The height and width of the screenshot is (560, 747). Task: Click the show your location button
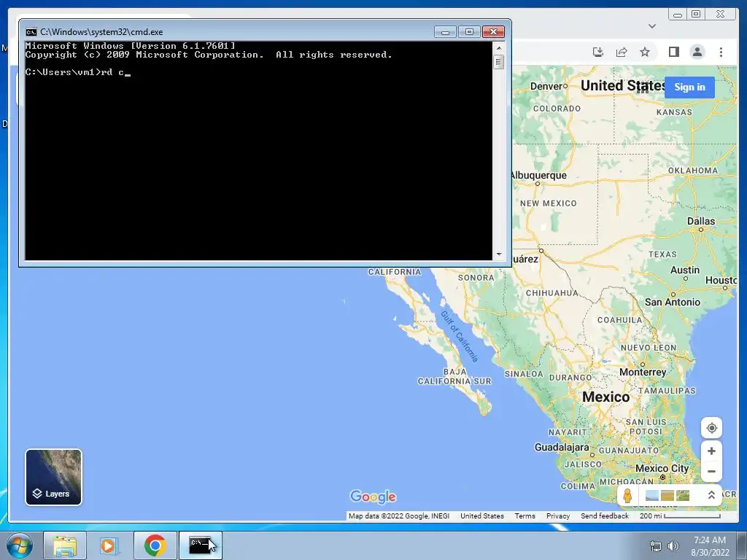[x=711, y=427]
